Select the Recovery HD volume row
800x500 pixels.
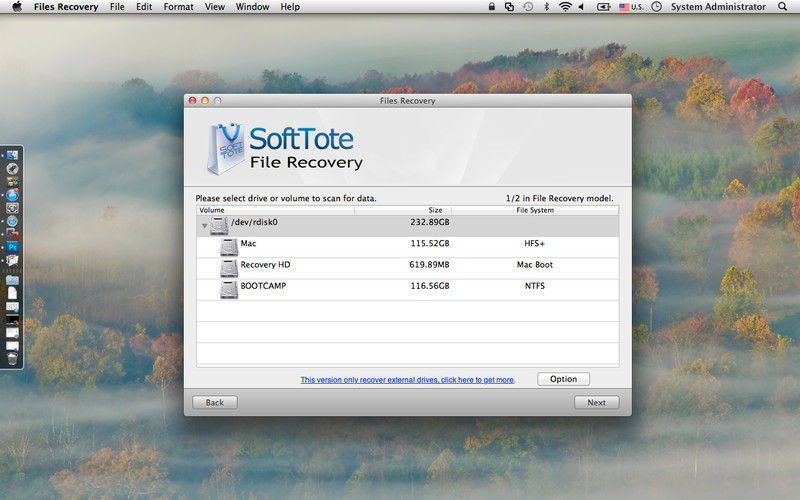[x=408, y=268]
